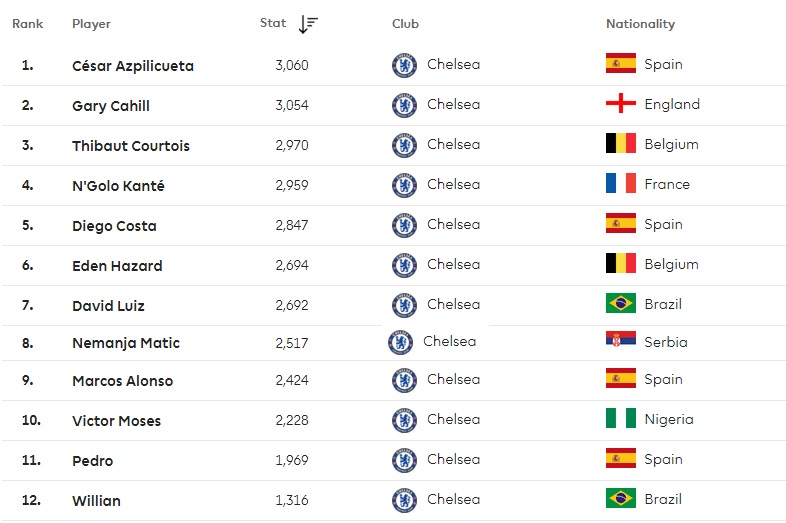Open César Azpilicueta's player page

[133, 66]
